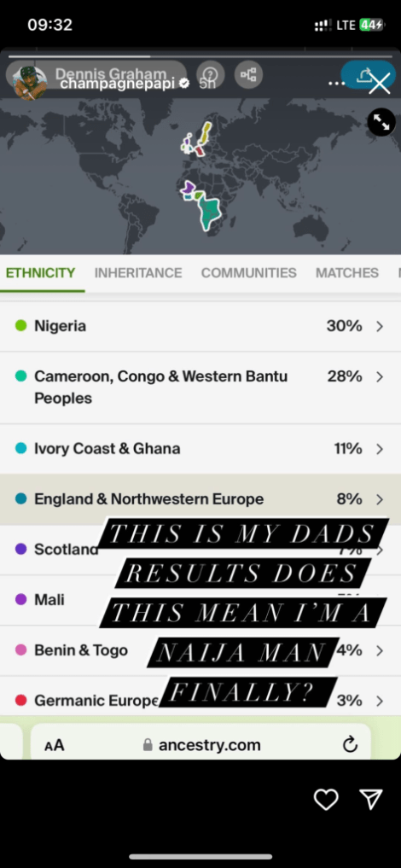The image size is (401, 868).
Task: Tap the expand map fullscreen icon
Action: pyautogui.click(x=381, y=122)
